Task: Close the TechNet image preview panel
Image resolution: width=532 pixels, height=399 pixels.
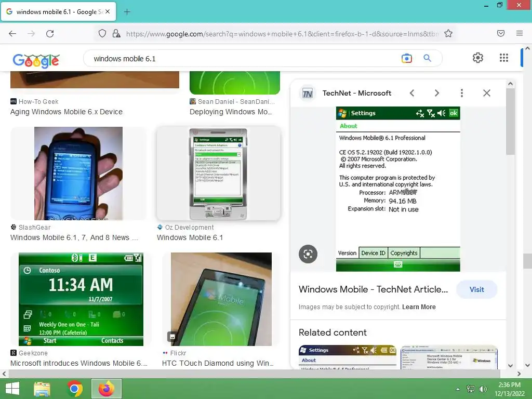Action: [486, 93]
